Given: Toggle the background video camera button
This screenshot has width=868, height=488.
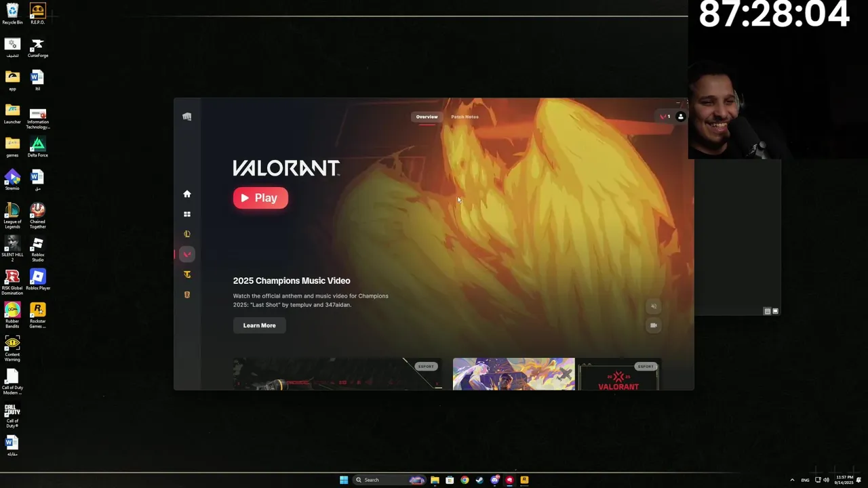Looking at the screenshot, I should pos(654,325).
